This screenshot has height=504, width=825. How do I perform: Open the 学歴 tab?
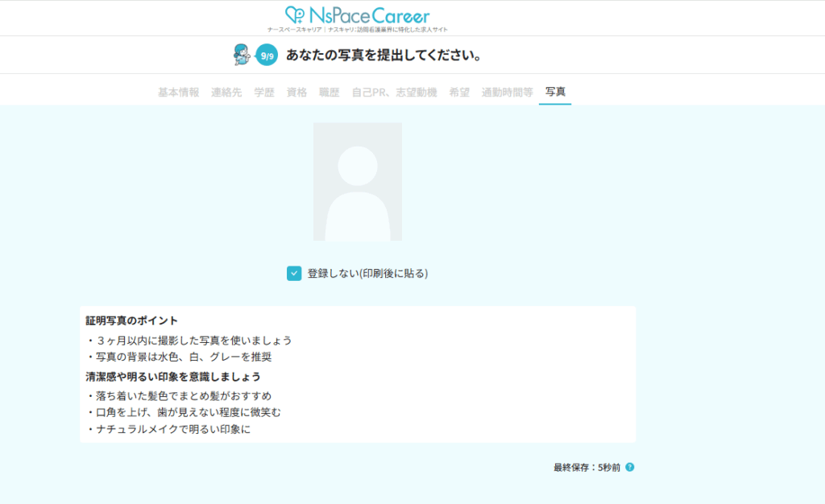tap(264, 93)
